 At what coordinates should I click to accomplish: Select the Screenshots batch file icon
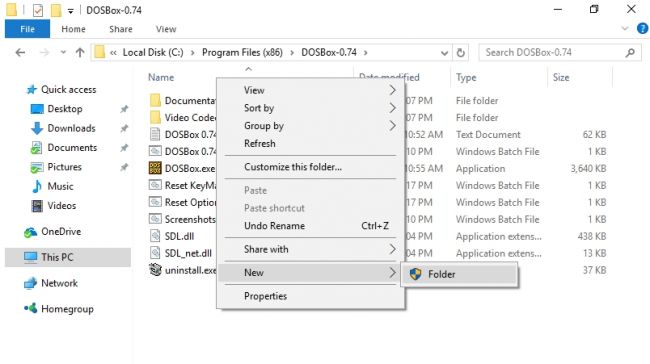155,219
